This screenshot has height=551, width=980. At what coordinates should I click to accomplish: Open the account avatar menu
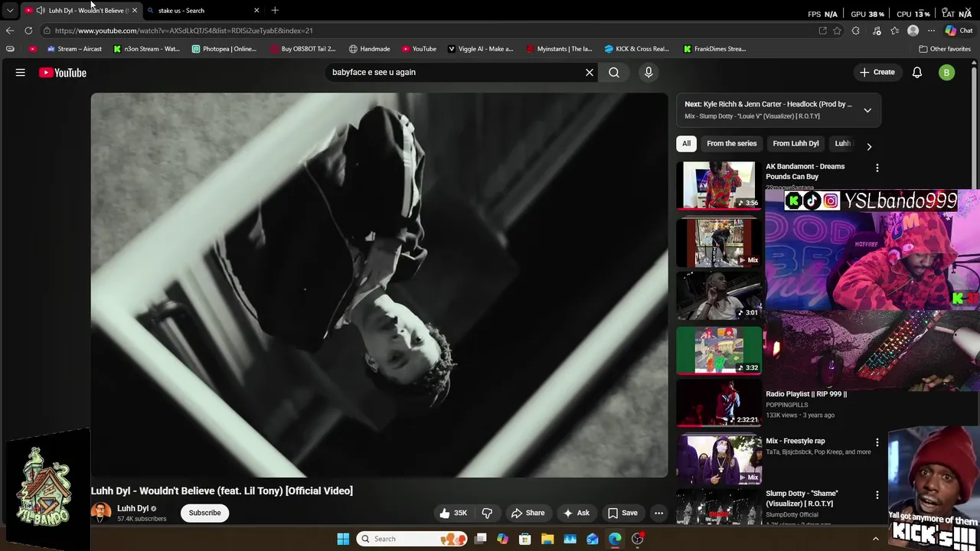tap(947, 73)
